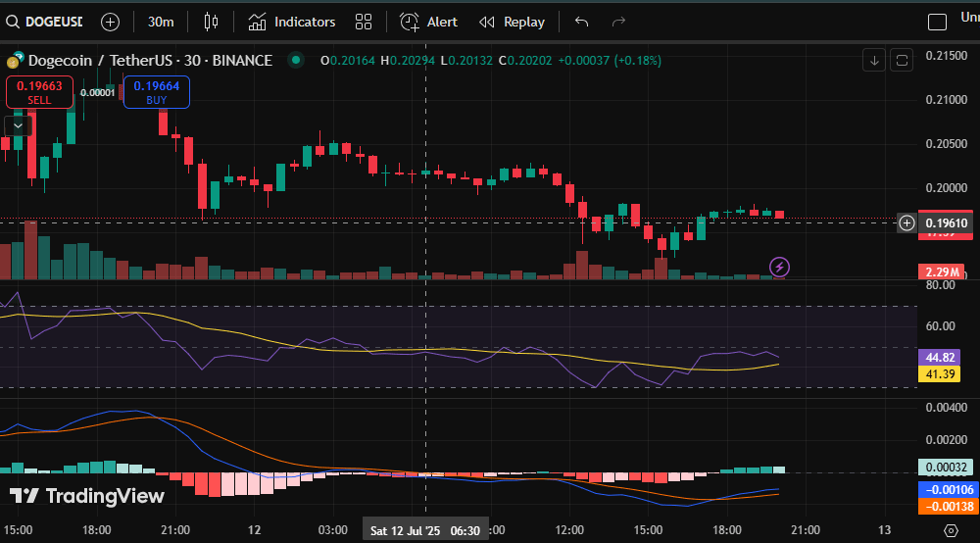Open the indicator templates grid icon
The width and height of the screenshot is (980, 543).
point(364,22)
